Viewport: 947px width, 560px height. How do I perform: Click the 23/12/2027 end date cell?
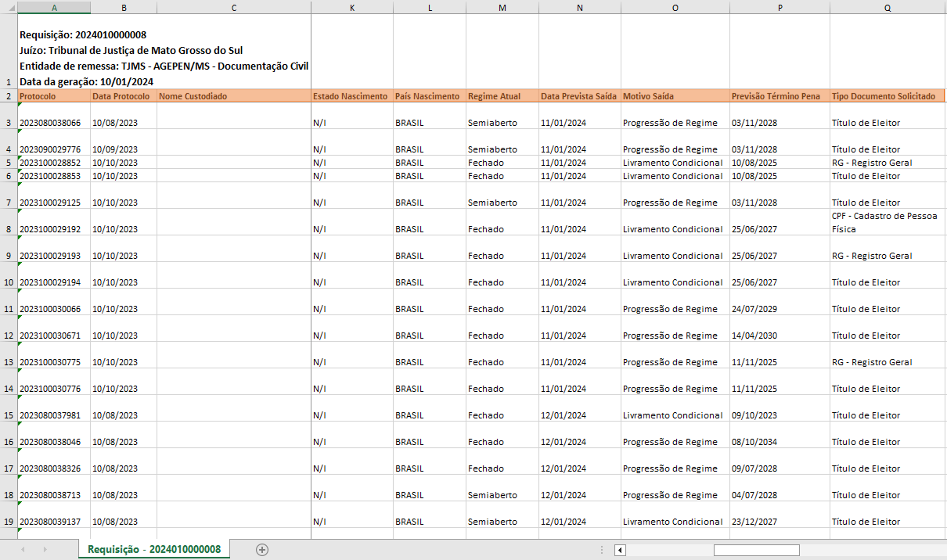(x=780, y=514)
